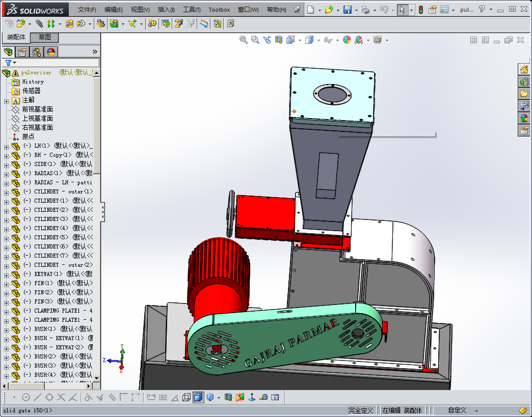Image resolution: width=532 pixels, height=417 pixels.
Task: Select BUSH - KEYWAY<1> in the tree
Action: (59, 338)
